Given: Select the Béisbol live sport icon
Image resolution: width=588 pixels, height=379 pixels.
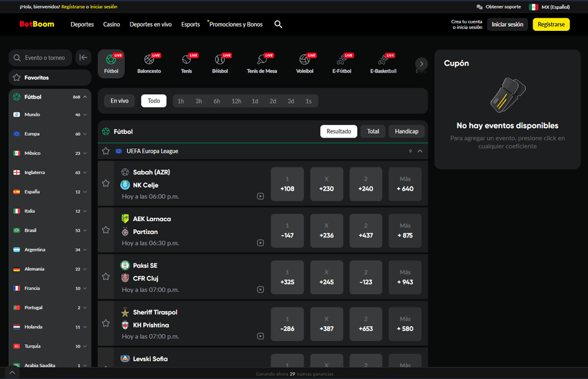Looking at the screenshot, I should click(x=220, y=64).
